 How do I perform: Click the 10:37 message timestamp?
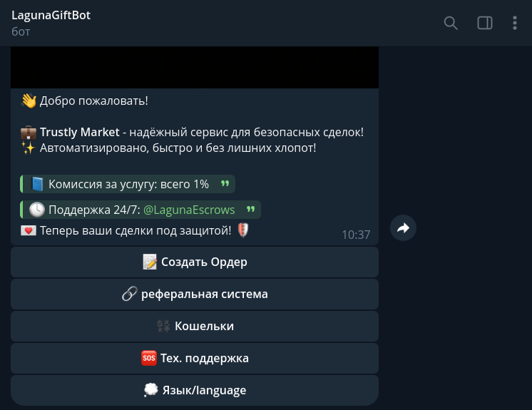pyautogui.click(x=356, y=234)
